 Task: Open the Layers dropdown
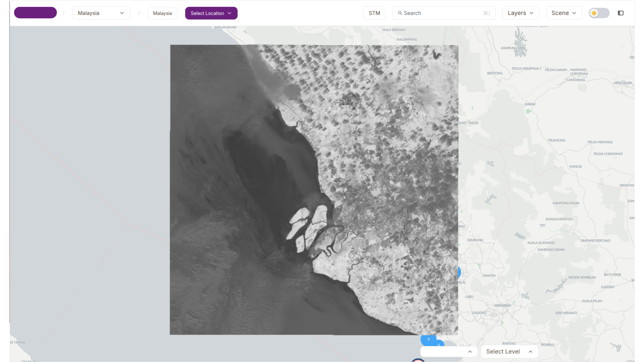click(x=521, y=13)
